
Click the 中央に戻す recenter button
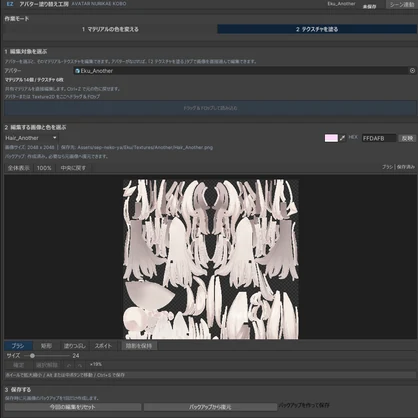click(73, 168)
